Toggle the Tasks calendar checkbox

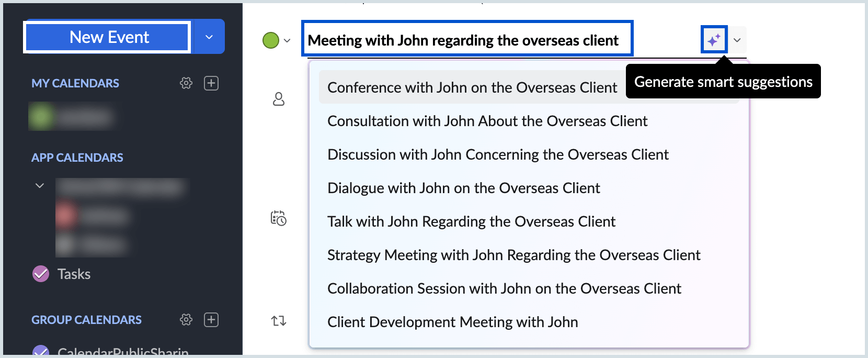[41, 274]
